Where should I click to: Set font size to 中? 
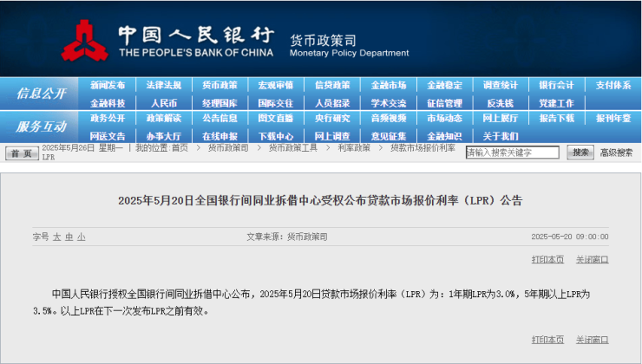(x=69, y=237)
